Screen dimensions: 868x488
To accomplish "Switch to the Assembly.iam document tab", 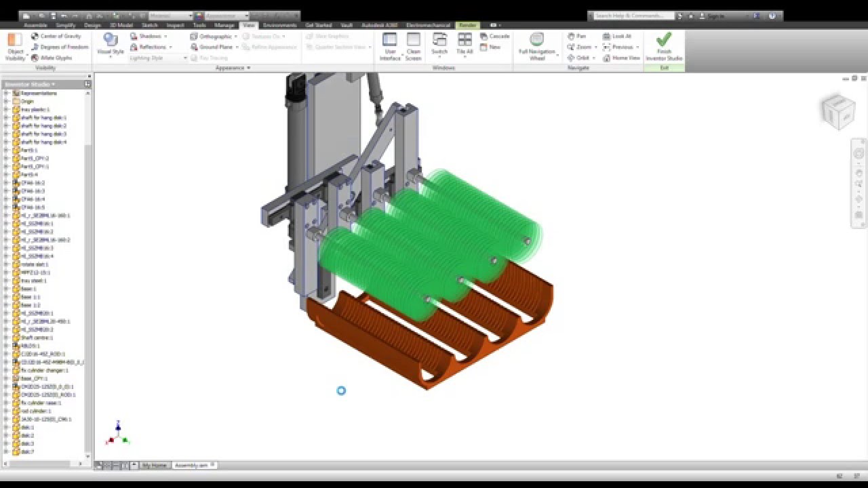I will 194,466.
